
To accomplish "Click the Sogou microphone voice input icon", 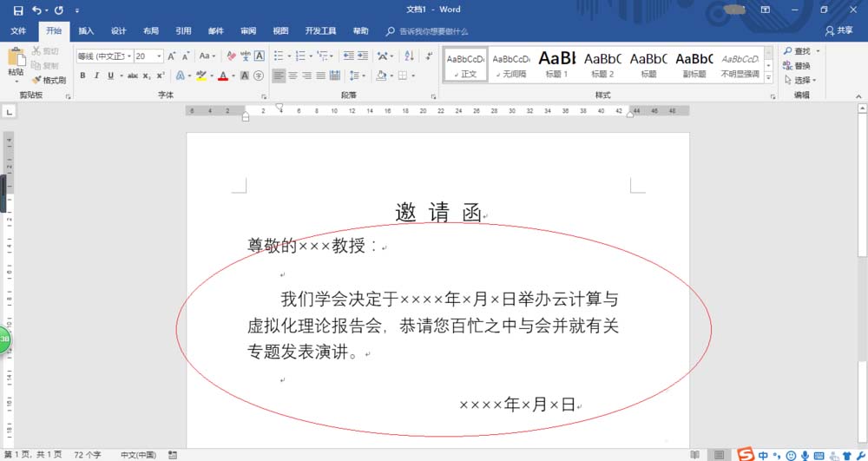I will point(805,456).
